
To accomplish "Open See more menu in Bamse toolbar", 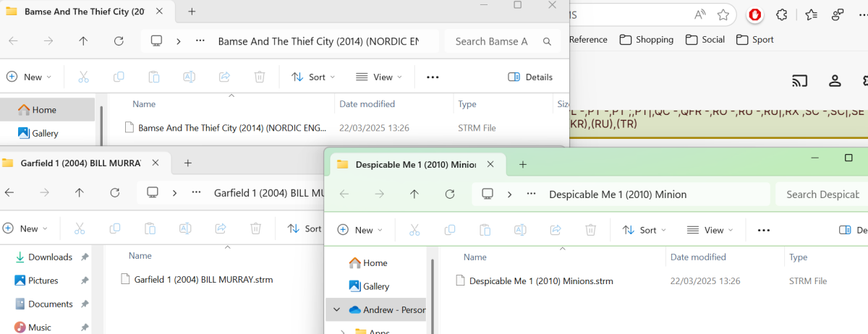I will (433, 77).
